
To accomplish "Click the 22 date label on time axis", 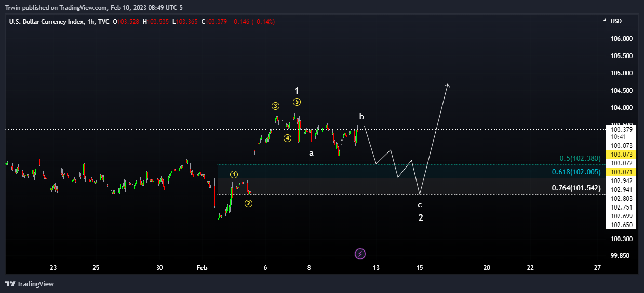I will click(530, 268).
